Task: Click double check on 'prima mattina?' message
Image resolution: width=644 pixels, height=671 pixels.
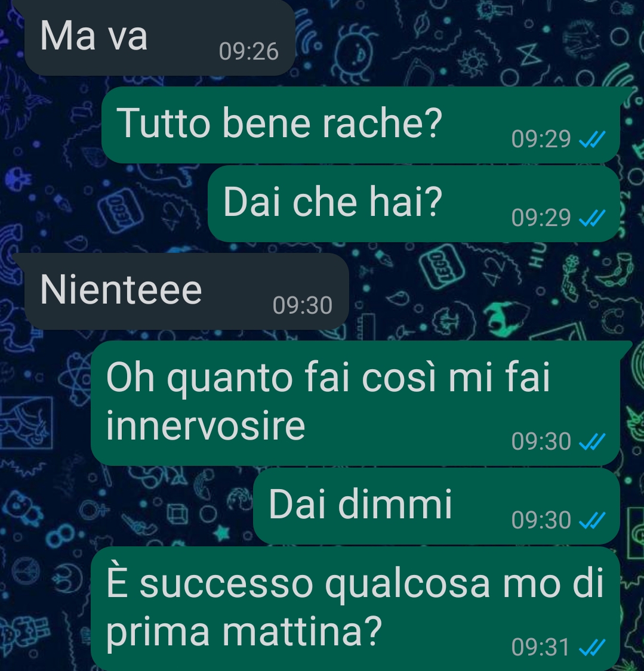Action: point(591,648)
